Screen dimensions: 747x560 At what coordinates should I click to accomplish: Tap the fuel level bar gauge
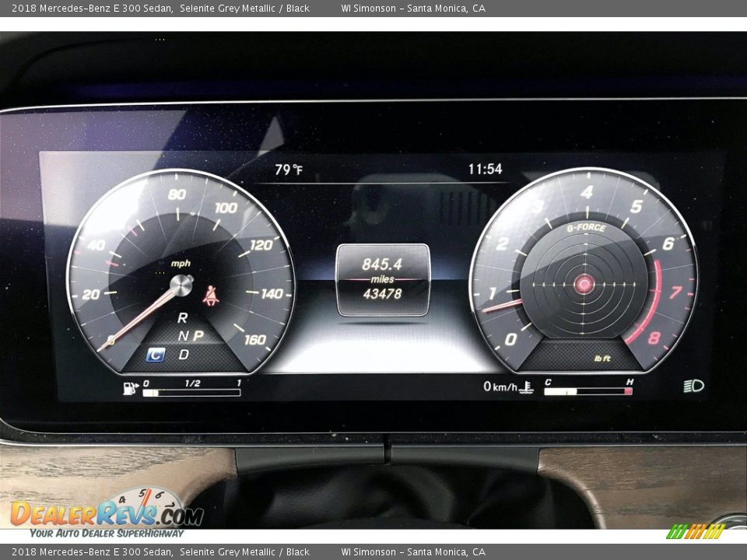(191, 393)
